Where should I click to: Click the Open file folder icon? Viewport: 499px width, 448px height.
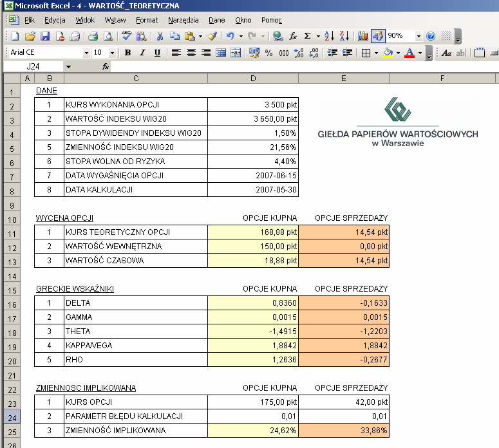click(30, 36)
